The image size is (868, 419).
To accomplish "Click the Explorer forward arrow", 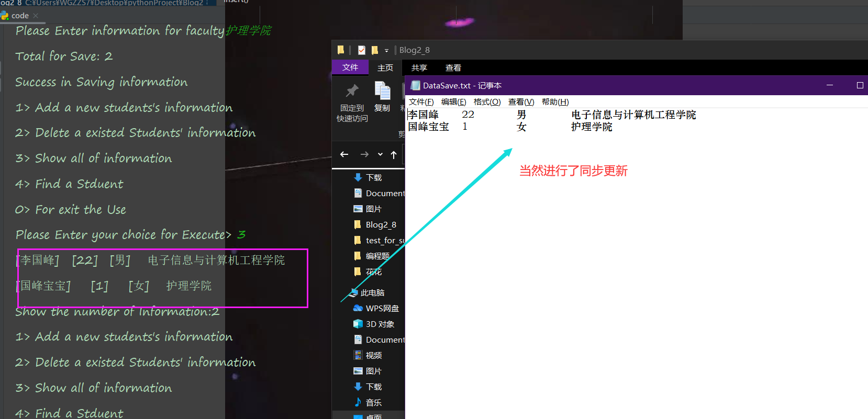I will [364, 154].
